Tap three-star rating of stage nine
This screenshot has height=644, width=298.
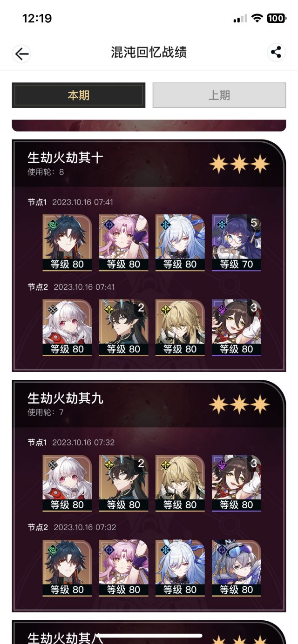click(x=239, y=405)
